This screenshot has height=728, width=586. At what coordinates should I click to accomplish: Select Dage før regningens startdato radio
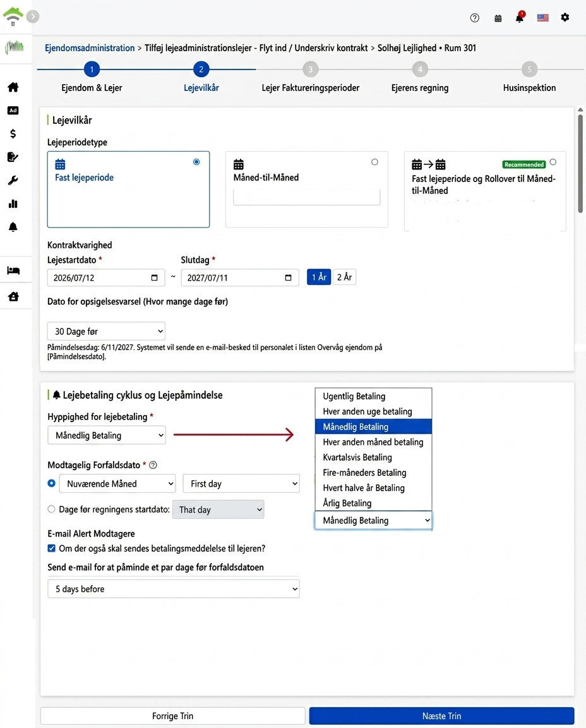[52, 509]
